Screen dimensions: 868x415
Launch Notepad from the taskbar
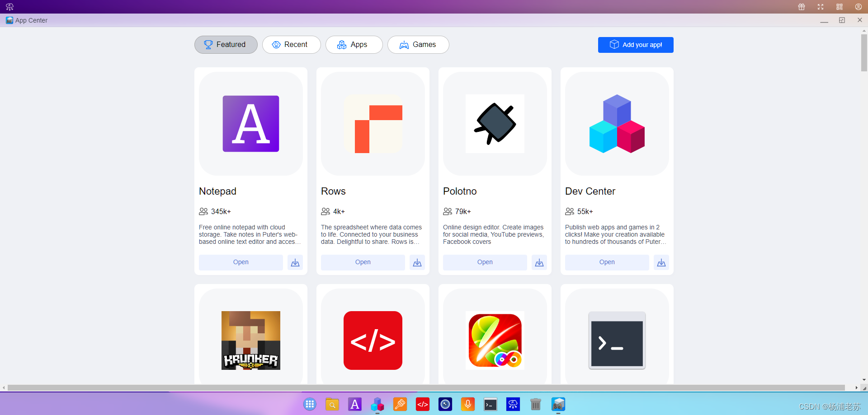355,404
